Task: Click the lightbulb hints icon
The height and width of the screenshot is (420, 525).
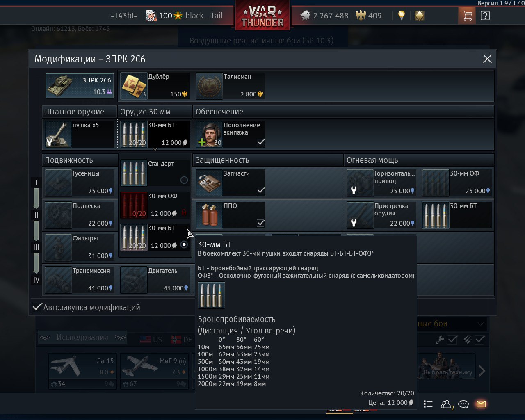Action: point(402,16)
